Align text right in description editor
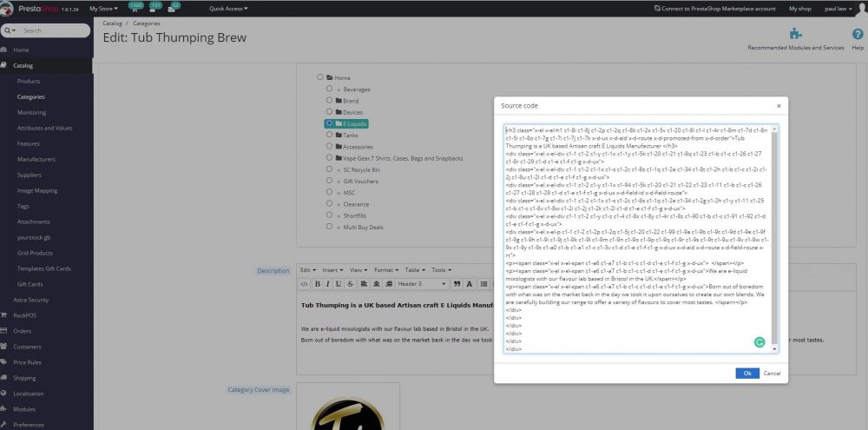Screen dimensions: 868x430 pos(387,284)
